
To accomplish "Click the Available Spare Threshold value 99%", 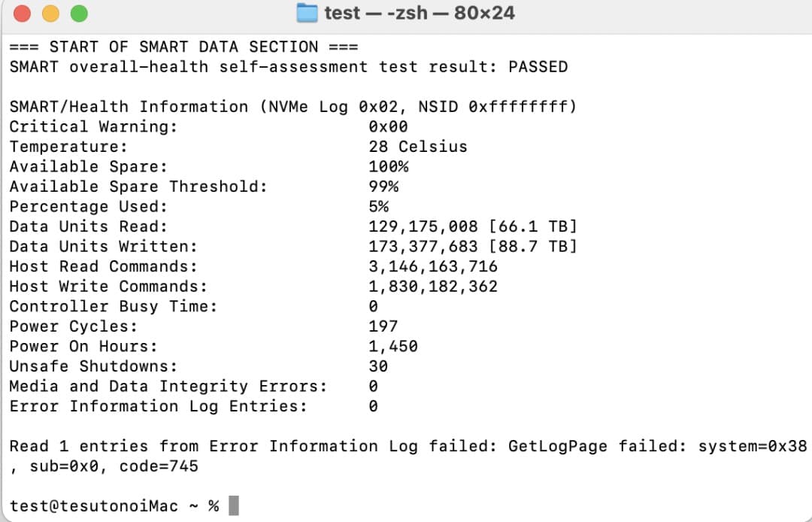I will click(x=383, y=187).
